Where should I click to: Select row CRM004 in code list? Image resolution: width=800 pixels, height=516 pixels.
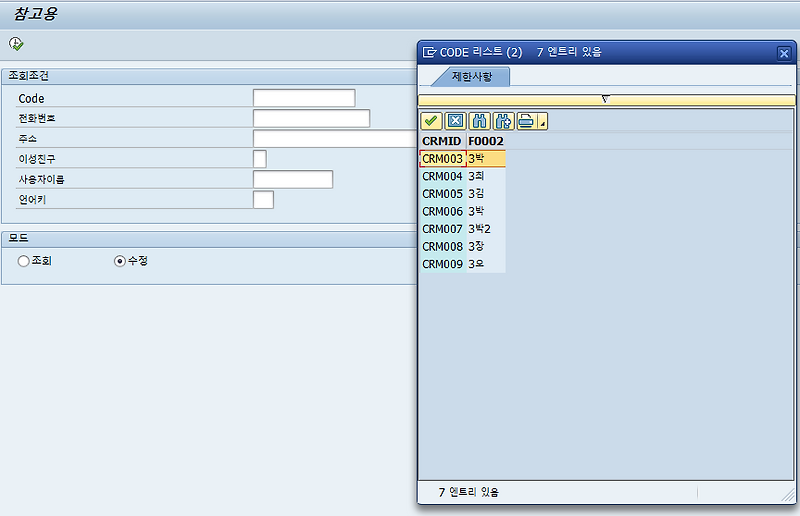[x=462, y=176]
